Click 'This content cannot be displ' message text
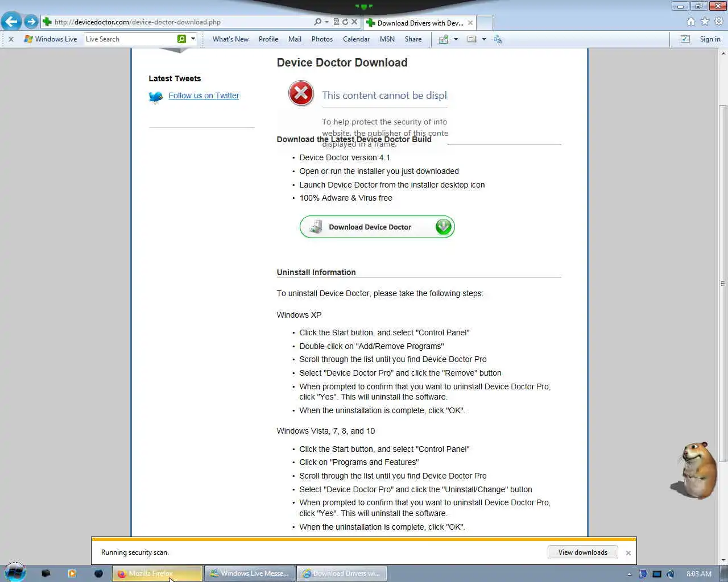 [384, 95]
